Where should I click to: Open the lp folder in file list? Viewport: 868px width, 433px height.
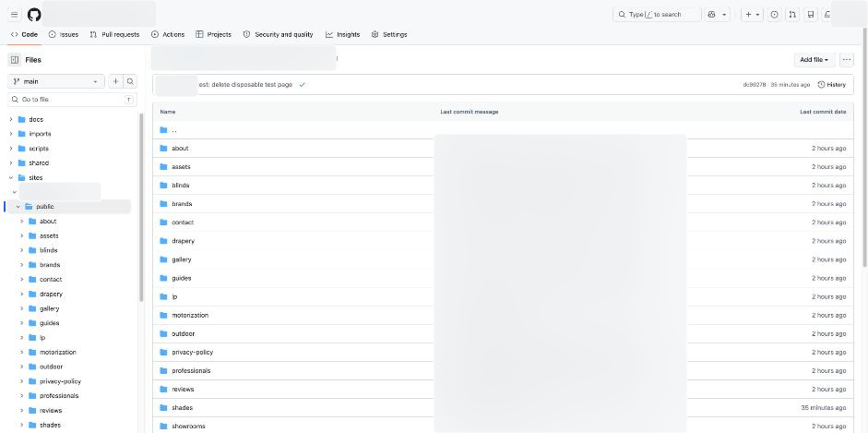click(174, 296)
